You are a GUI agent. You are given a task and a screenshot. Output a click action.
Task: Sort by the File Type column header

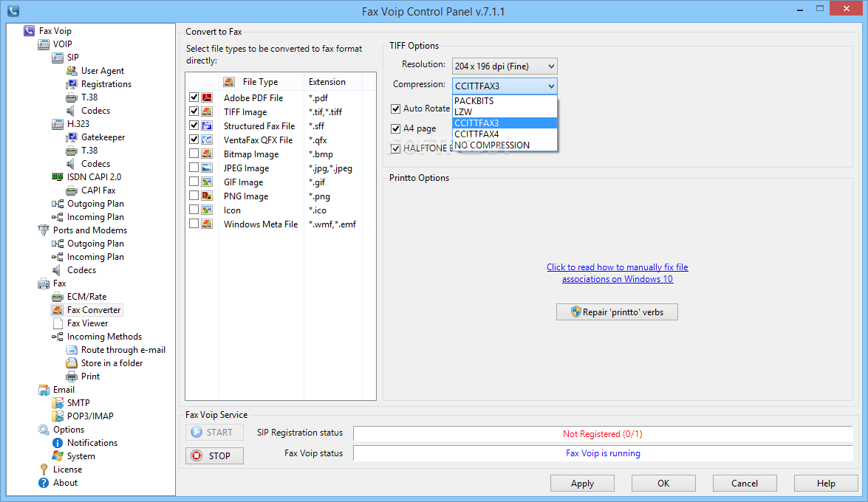pyautogui.click(x=262, y=82)
